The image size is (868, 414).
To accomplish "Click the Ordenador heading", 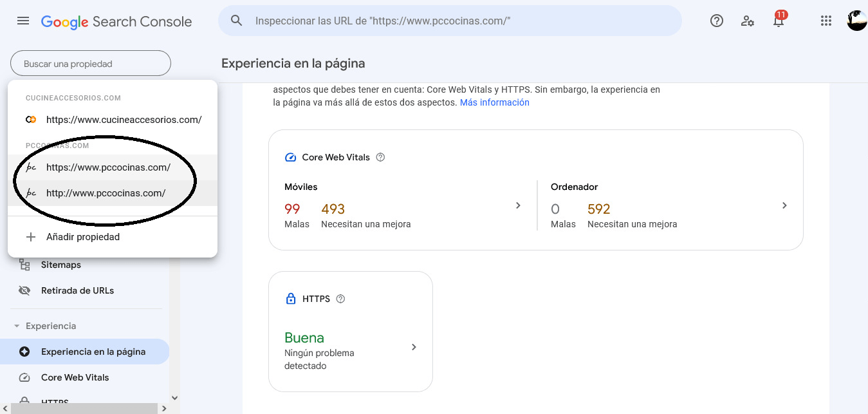I will pos(575,187).
